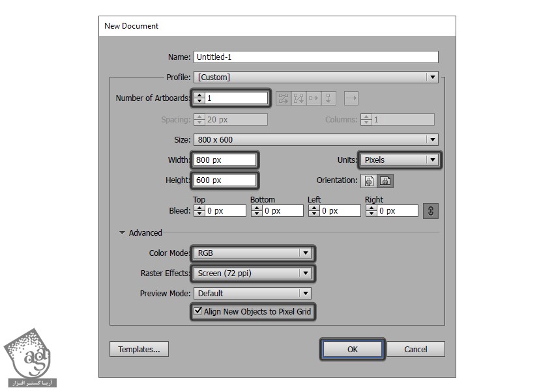Image resolution: width=554 pixels, height=392 pixels.
Task: Choose the Arrange by Row artboard icon
Action: pos(313,98)
